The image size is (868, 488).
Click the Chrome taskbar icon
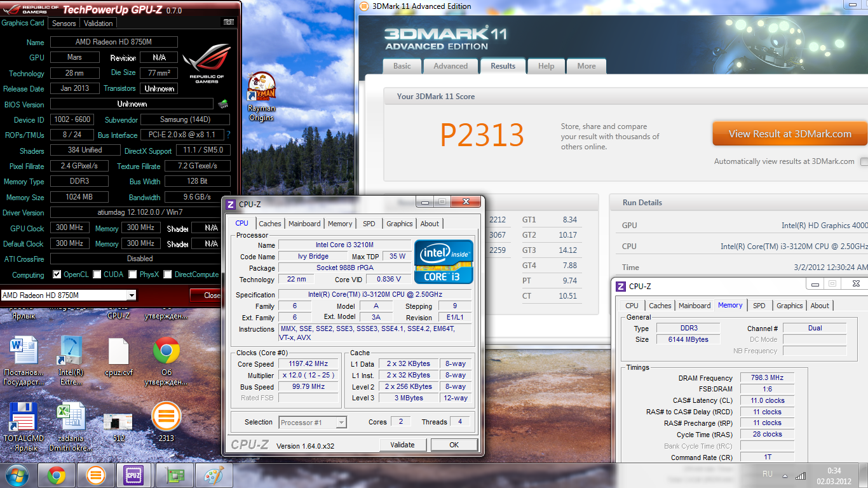(x=57, y=475)
